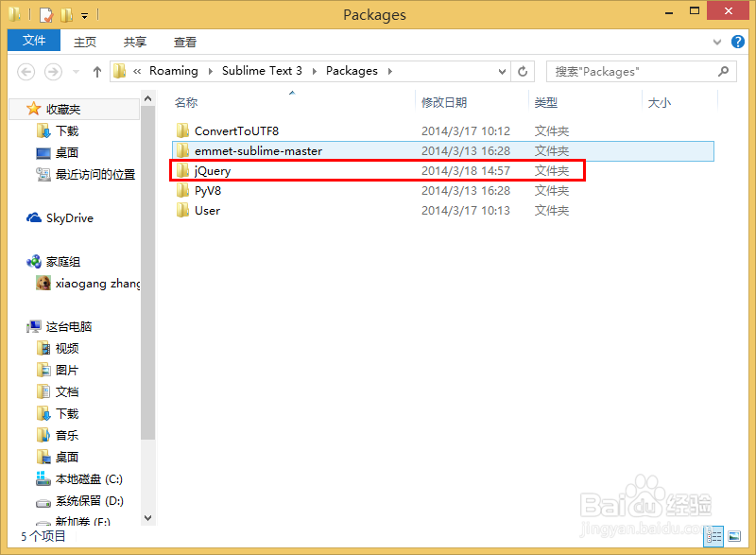Show hidden breadcrumb path chevrons
The height and width of the screenshot is (555, 756).
tap(137, 71)
